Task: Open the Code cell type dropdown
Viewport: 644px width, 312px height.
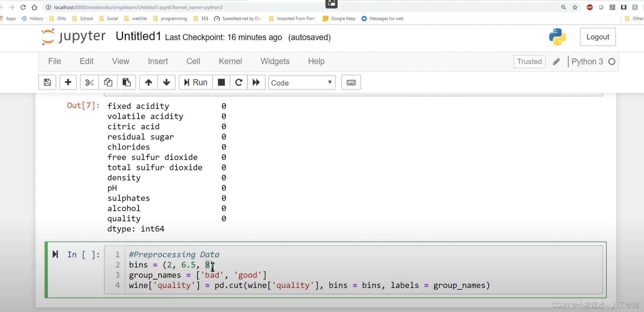Action: coord(302,83)
